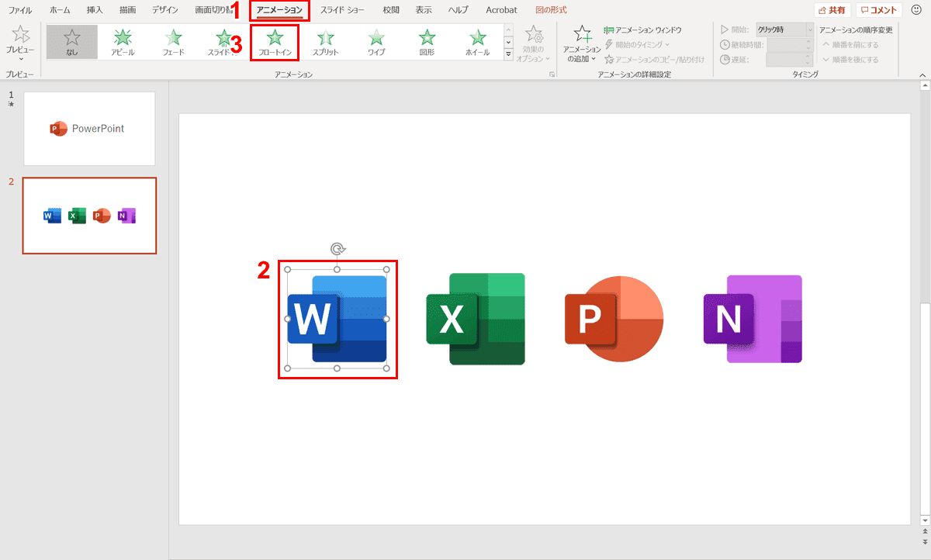Open the アニメーション ウィンドウ pane

click(643, 29)
